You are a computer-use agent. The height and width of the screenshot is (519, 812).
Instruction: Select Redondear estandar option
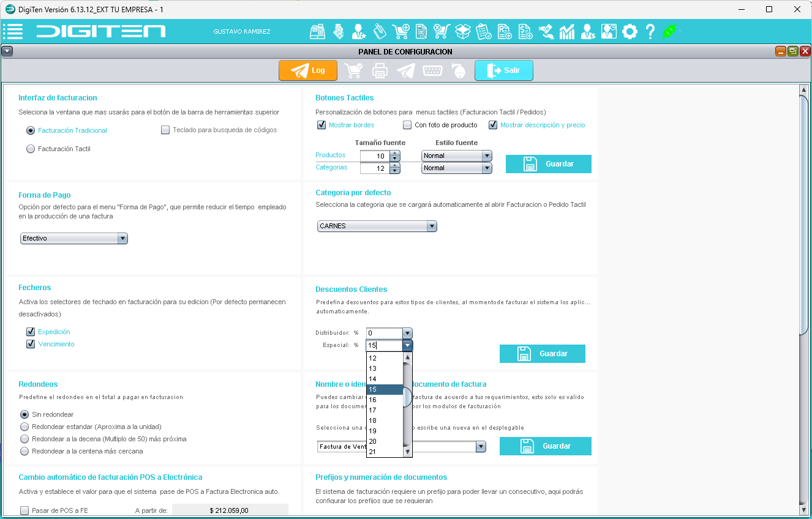(24, 427)
